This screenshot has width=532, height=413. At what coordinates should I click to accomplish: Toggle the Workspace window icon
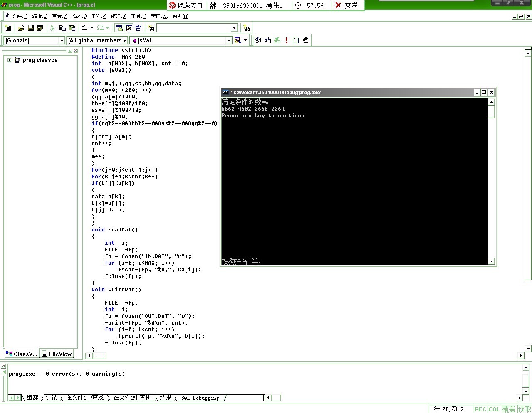pos(119,28)
